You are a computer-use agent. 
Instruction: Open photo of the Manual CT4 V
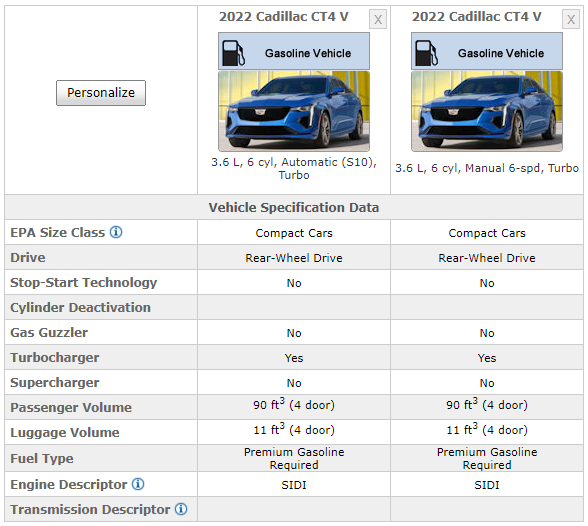click(487, 111)
